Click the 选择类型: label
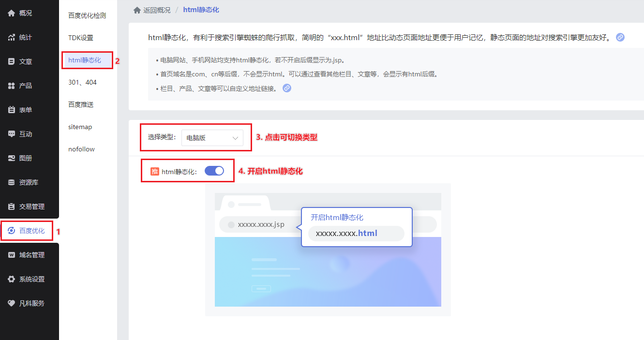644x340 pixels. pos(162,137)
